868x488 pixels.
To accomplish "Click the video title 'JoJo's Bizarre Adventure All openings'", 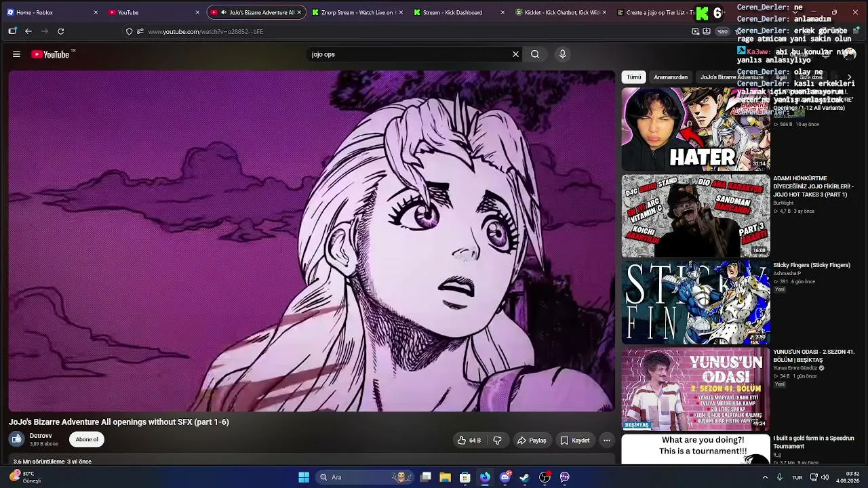I will [119, 422].
